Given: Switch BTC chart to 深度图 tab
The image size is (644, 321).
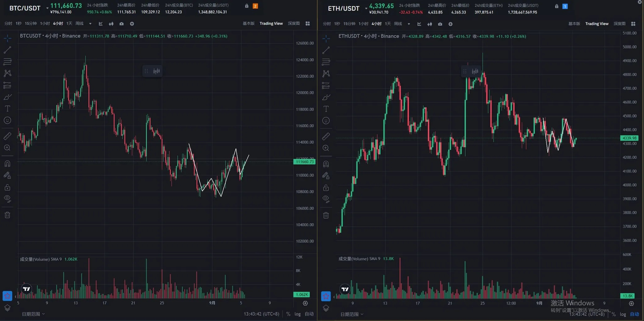Looking at the screenshot, I should [x=294, y=24].
